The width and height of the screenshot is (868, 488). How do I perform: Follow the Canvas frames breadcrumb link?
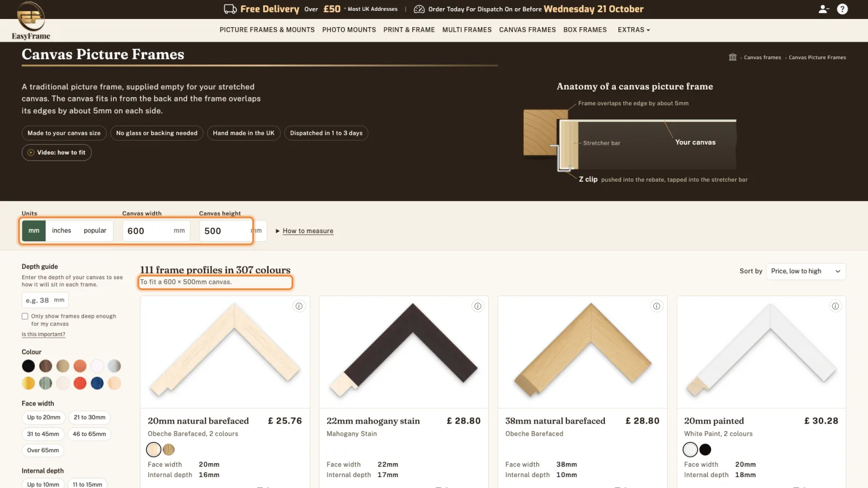(762, 57)
